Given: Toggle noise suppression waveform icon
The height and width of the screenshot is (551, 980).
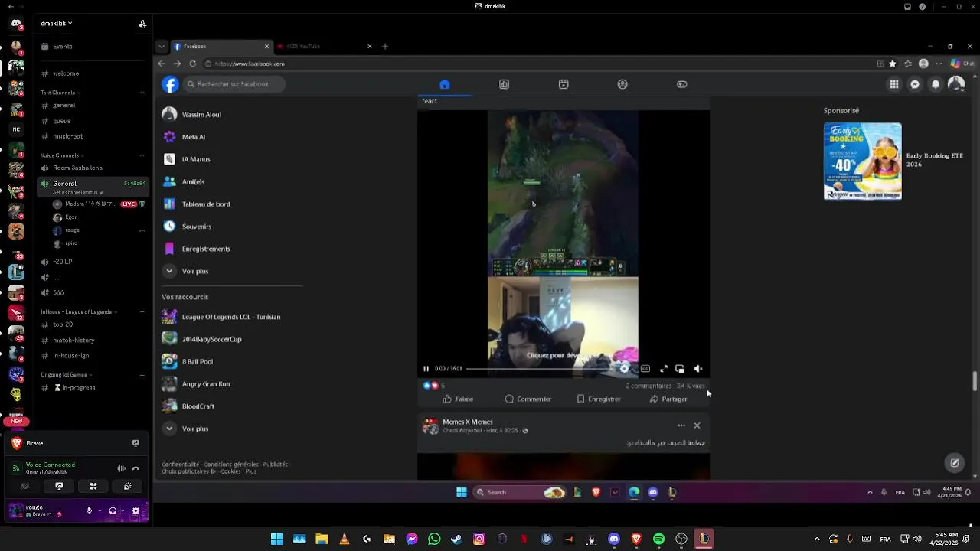Looking at the screenshot, I should 121,468.
